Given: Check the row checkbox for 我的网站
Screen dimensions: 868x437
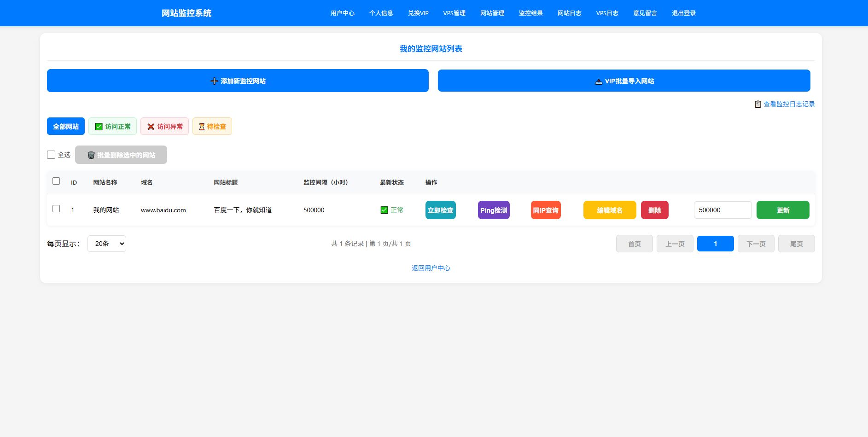Looking at the screenshot, I should point(56,209).
